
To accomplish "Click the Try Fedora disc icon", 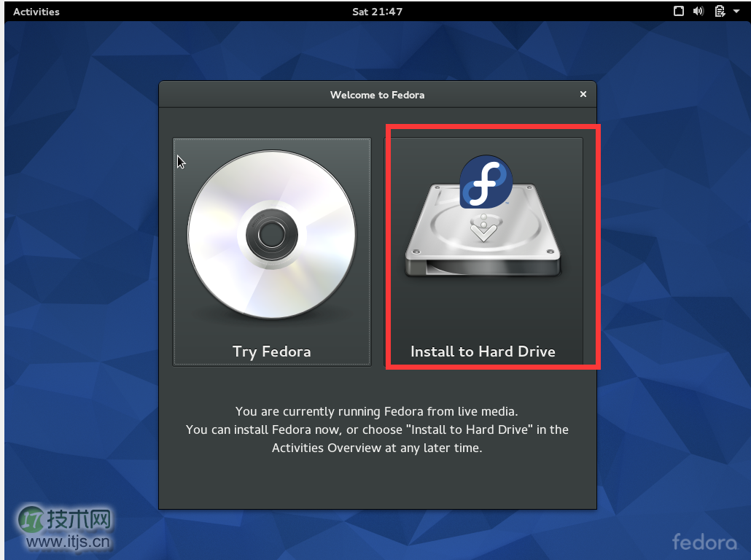I will click(x=271, y=235).
